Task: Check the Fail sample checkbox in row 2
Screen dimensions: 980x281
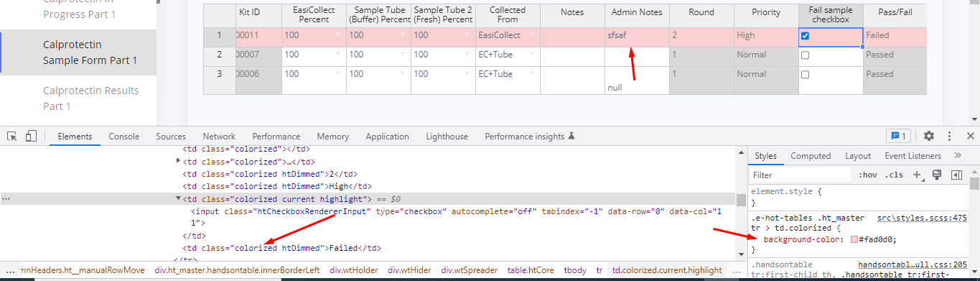Action: 806,55
